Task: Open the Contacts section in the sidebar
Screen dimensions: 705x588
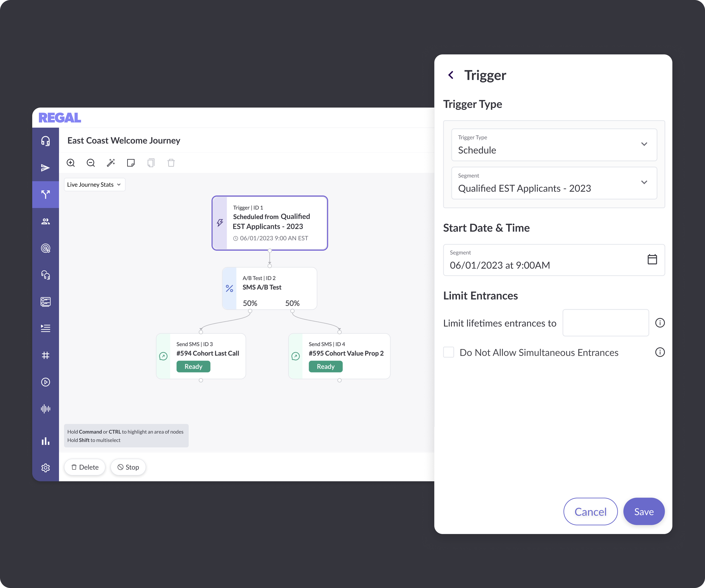Action: pos(46,221)
